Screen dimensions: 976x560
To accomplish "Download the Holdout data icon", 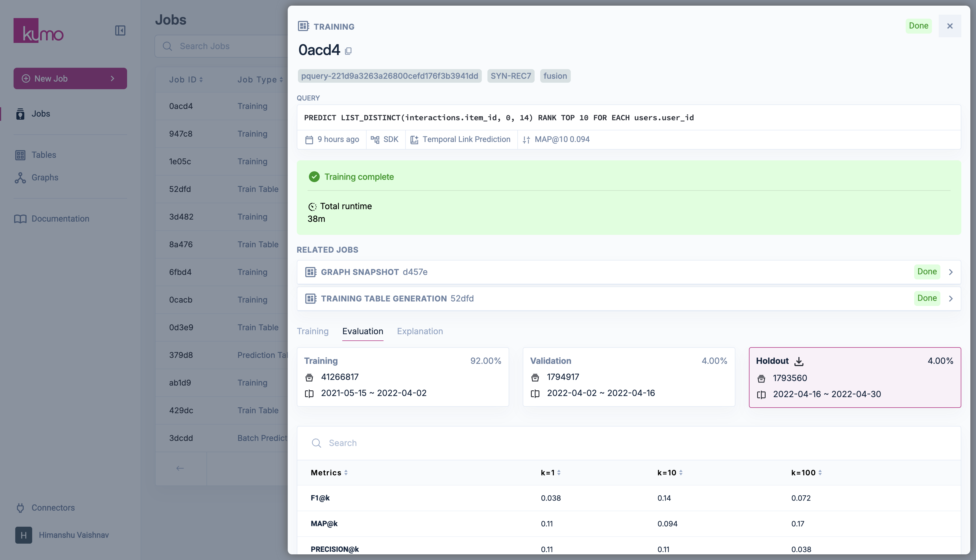I will coord(799,361).
